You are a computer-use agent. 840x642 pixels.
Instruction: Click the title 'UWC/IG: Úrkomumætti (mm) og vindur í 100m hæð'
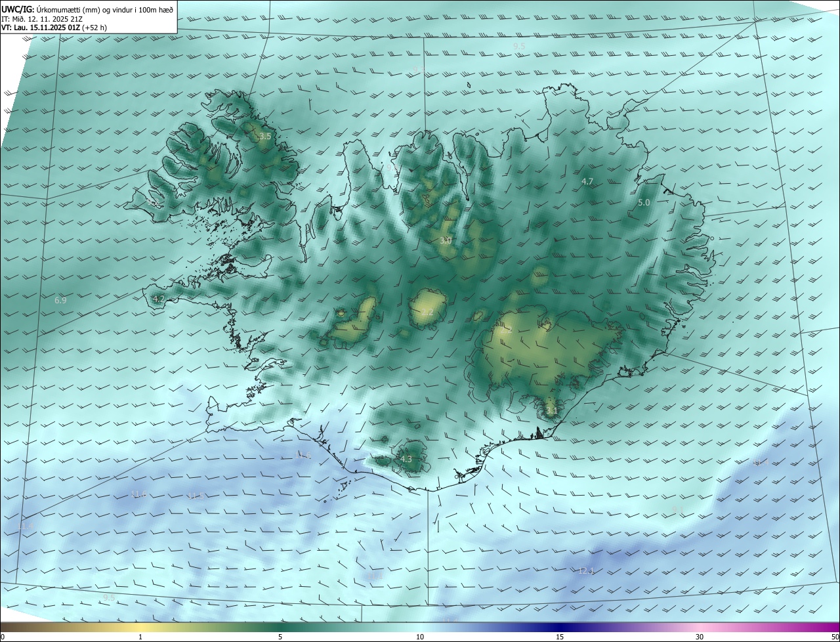click(88, 10)
